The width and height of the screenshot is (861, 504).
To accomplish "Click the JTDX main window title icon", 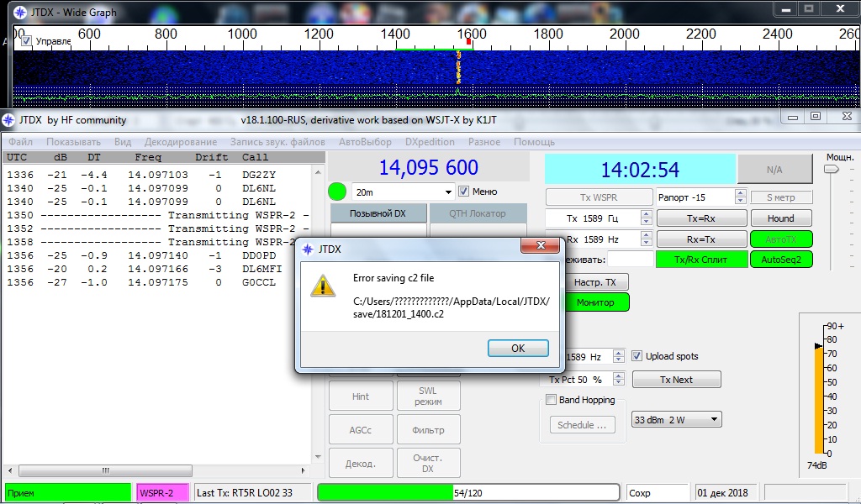I will coord(8,120).
